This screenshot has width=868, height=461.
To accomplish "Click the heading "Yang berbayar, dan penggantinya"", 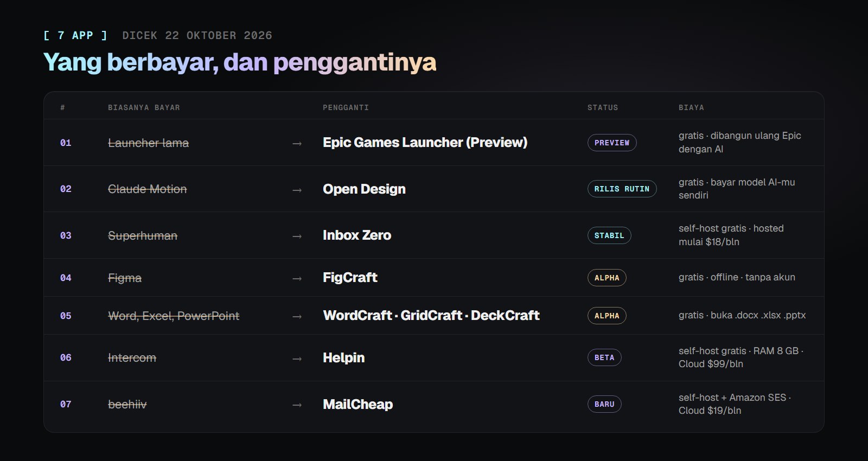I will [x=240, y=62].
